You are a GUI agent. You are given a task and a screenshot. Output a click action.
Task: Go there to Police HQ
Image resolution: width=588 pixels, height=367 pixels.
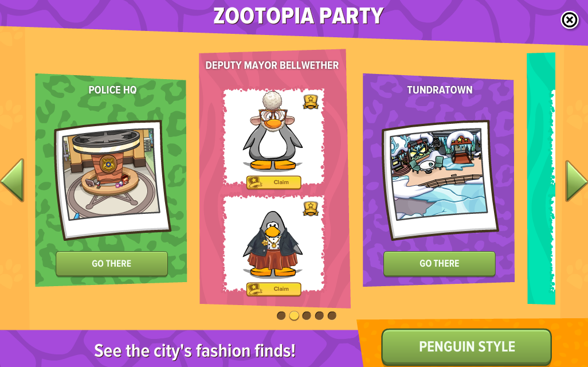[x=112, y=263]
